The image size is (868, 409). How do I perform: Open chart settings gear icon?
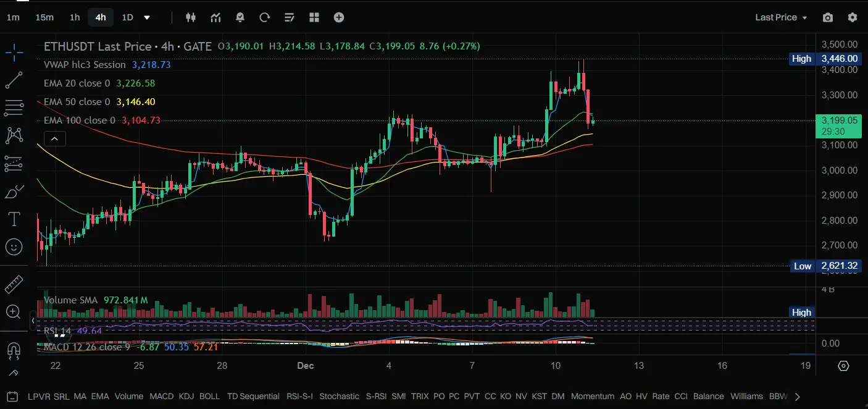click(x=853, y=17)
